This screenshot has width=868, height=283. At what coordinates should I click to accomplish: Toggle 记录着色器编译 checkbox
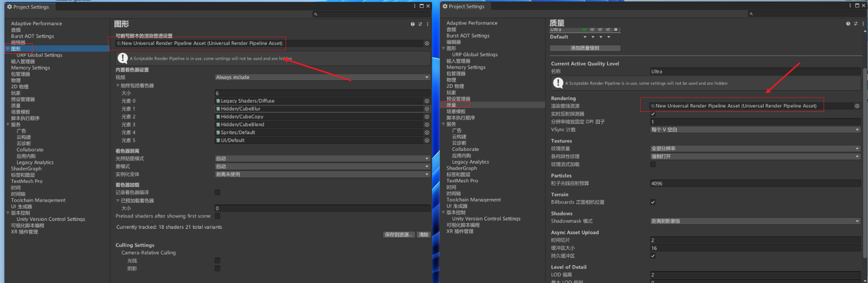click(217, 193)
